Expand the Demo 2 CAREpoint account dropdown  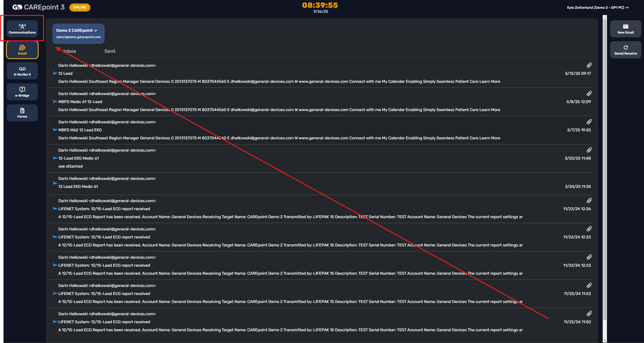click(78, 34)
